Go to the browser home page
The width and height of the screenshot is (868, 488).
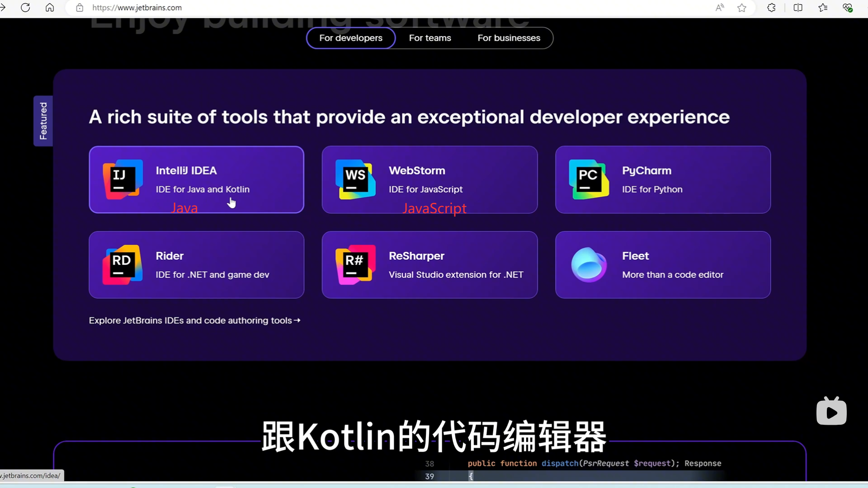(50, 8)
